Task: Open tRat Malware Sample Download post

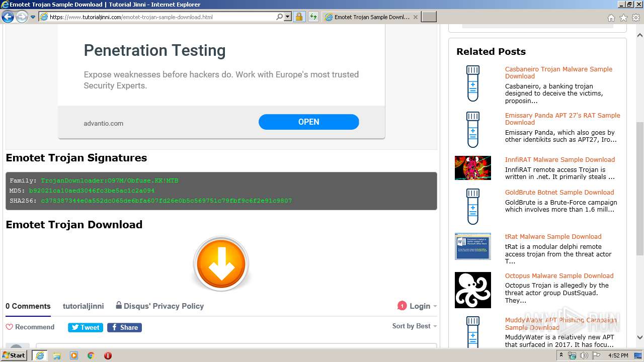Action: point(553,236)
